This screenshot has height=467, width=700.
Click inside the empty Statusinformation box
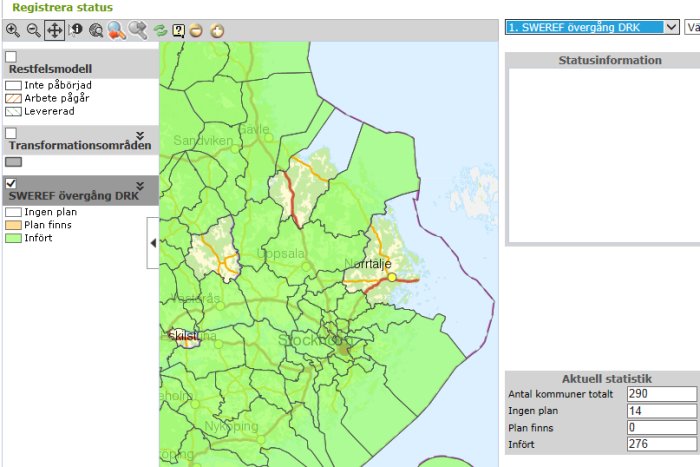coord(604,156)
